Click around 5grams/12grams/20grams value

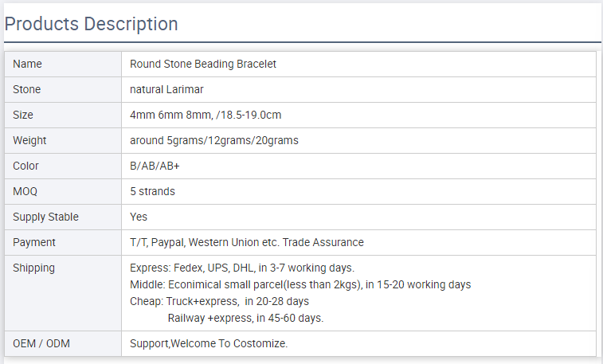214,140
